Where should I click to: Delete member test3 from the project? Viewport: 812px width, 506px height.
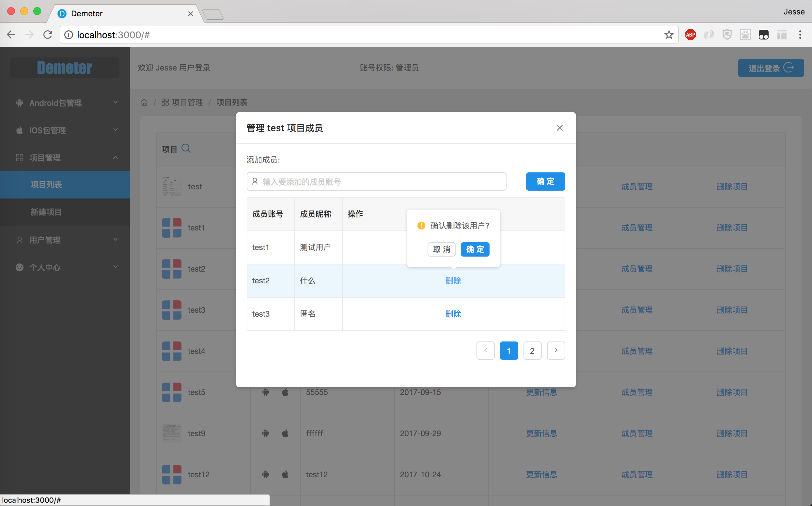point(453,314)
